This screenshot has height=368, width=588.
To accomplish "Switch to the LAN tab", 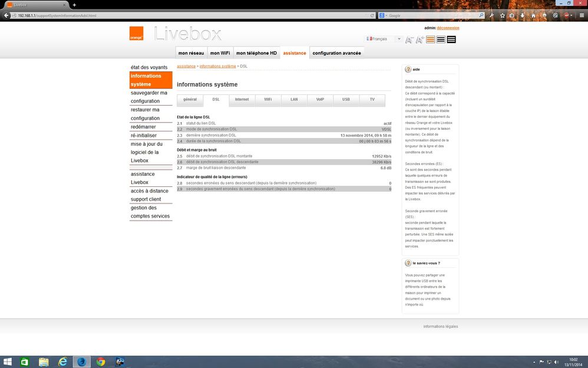I will click(x=294, y=100).
